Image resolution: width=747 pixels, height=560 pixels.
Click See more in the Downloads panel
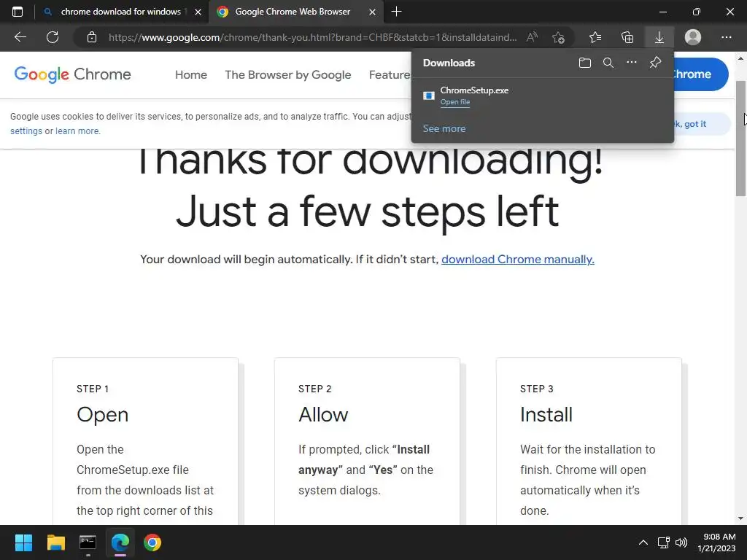pyautogui.click(x=444, y=128)
